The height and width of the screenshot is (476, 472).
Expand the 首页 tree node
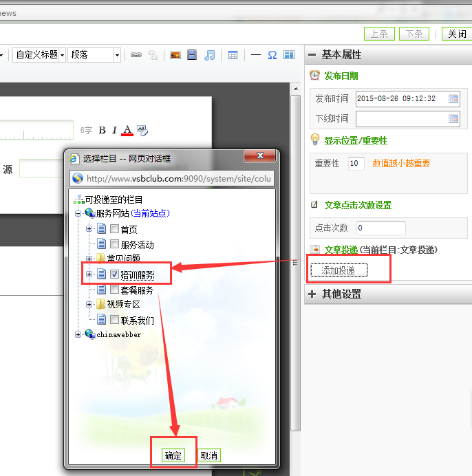click(89, 228)
